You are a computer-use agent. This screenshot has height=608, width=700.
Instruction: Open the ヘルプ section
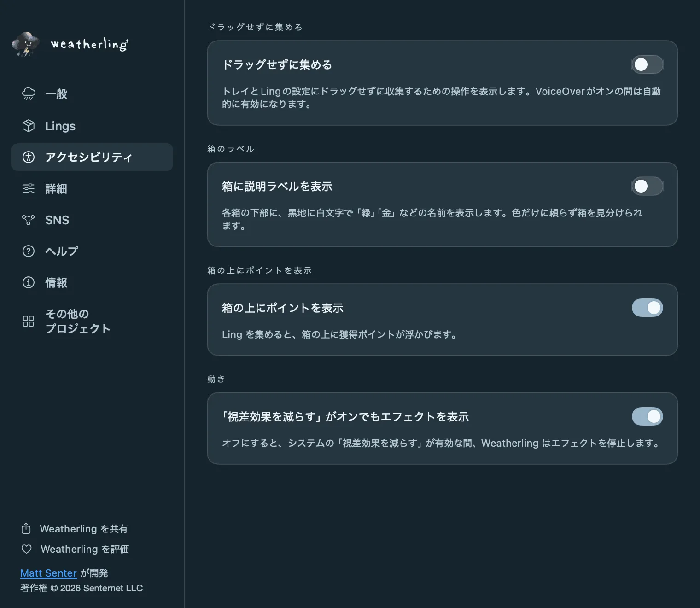(x=92, y=251)
